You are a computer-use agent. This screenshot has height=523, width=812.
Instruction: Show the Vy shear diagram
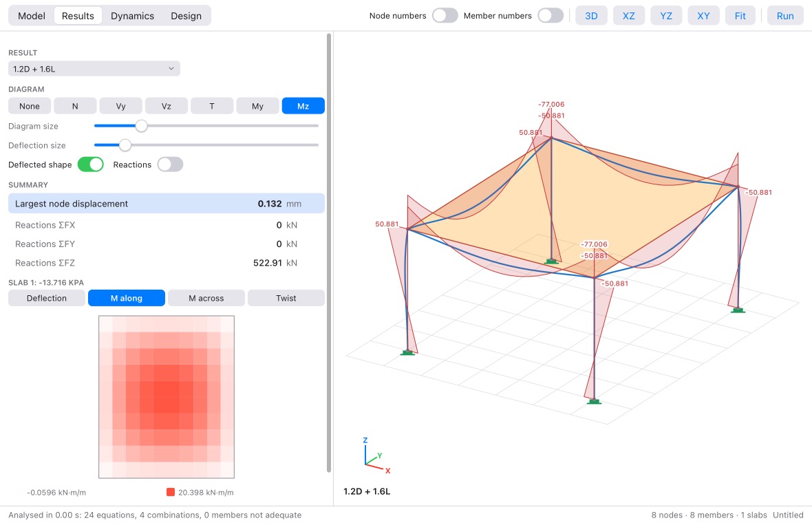(x=120, y=106)
